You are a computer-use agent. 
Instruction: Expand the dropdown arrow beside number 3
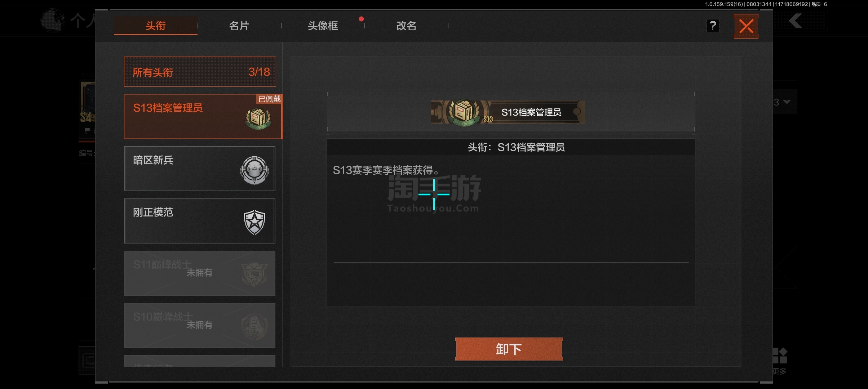click(x=787, y=102)
